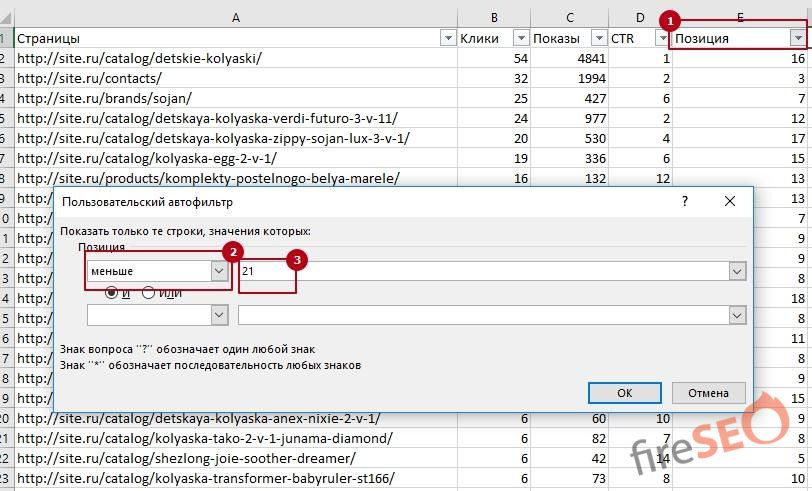This screenshot has height=491, width=812.
Task: Click the help question mark in dialog
Action: coord(685,201)
